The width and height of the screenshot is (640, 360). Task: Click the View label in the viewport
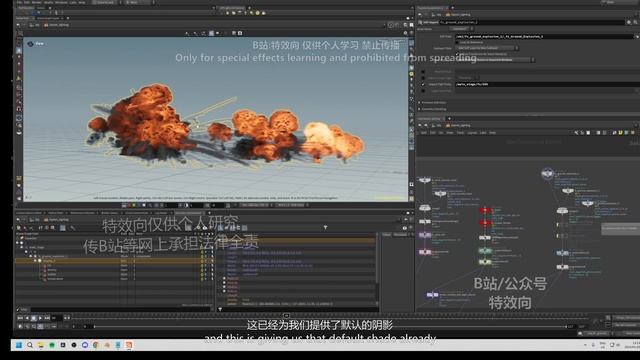click(39, 44)
